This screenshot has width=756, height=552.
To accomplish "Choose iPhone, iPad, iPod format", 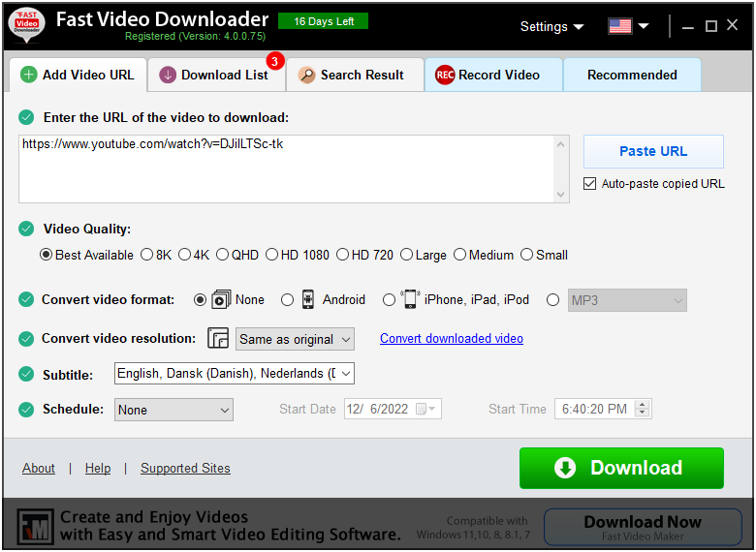I will tap(389, 300).
